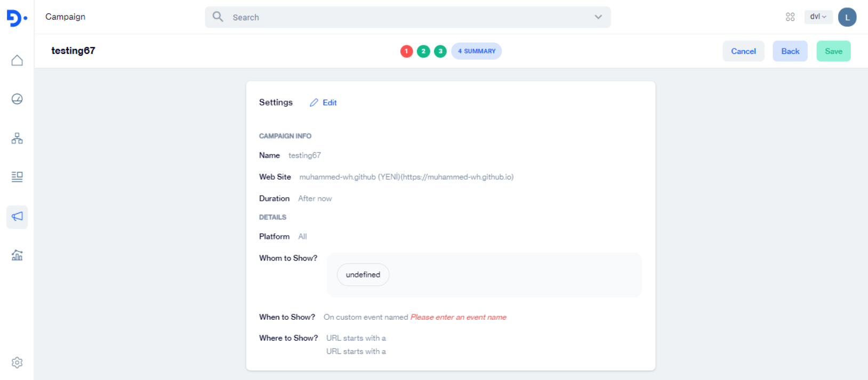Open the settings gear icon
Screen dimensions: 868x380
coord(17,362)
